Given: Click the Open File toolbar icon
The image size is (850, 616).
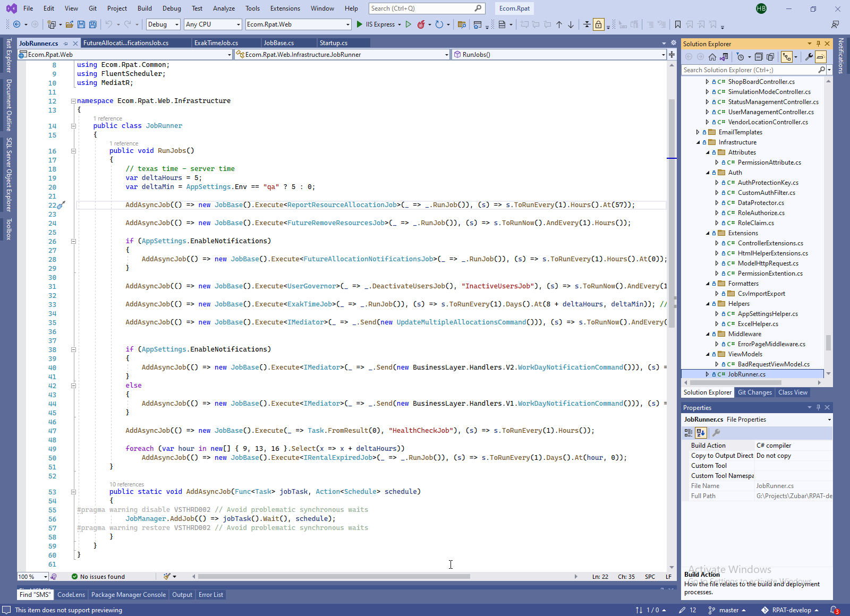Looking at the screenshot, I should click(x=70, y=24).
